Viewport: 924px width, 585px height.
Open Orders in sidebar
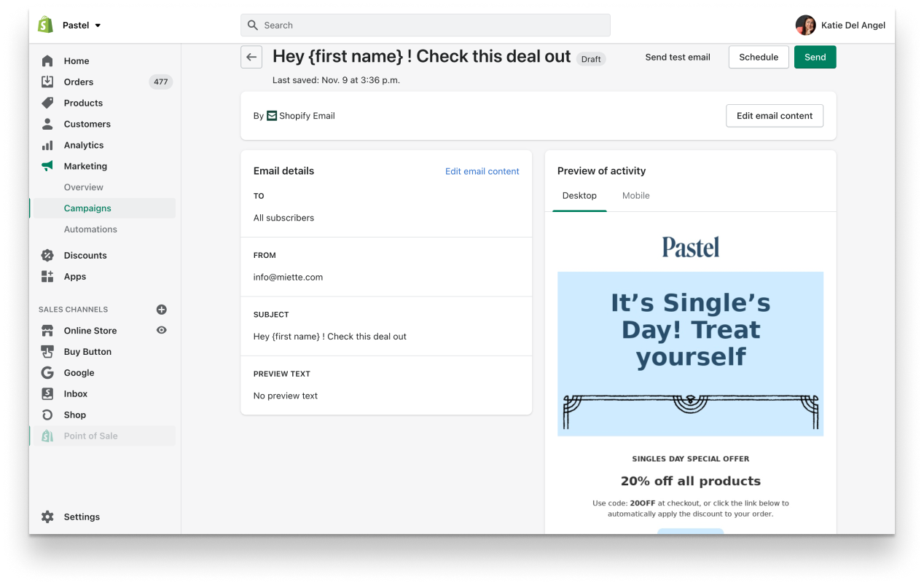[x=79, y=82]
